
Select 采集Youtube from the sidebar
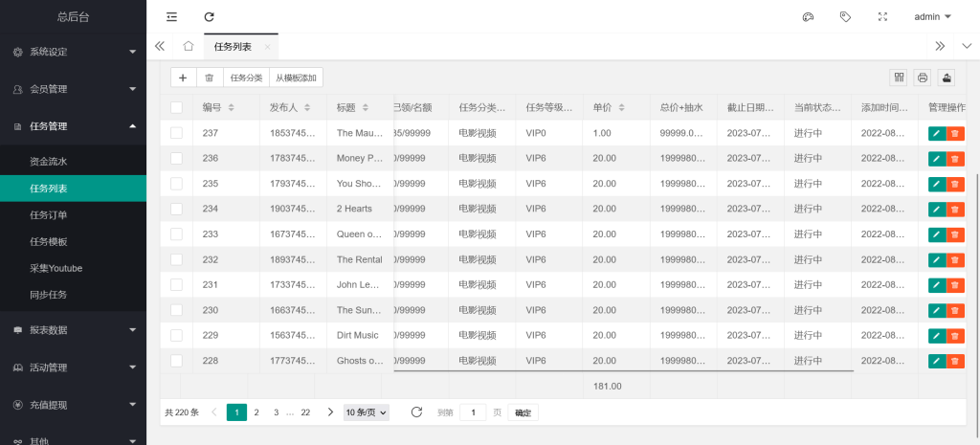tap(55, 268)
